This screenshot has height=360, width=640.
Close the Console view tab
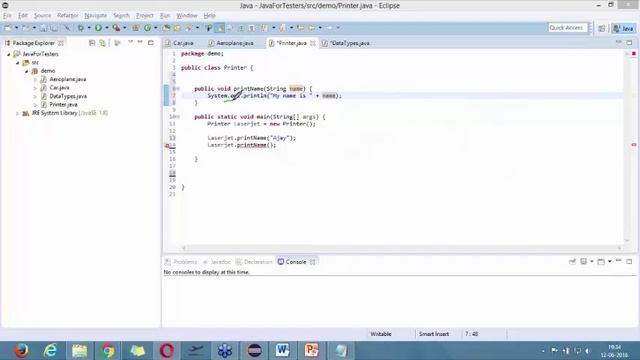click(313, 262)
